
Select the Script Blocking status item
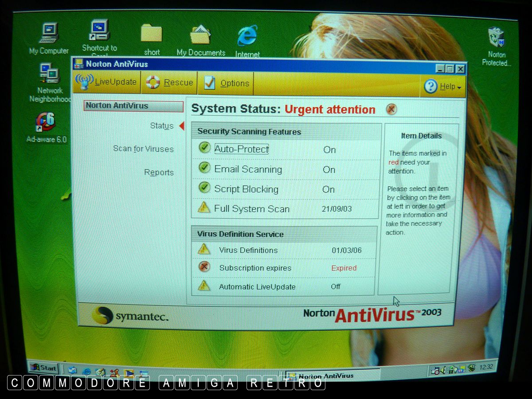(x=246, y=189)
